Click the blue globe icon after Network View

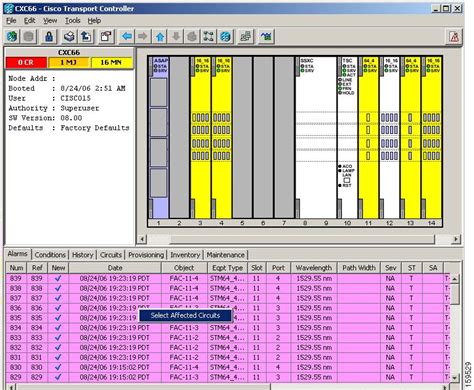[x=225, y=36]
